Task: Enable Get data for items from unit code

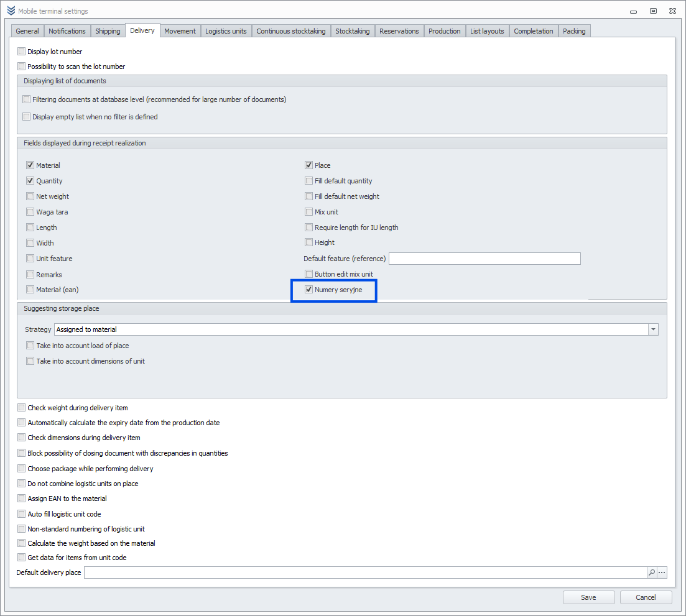Action: pyautogui.click(x=21, y=558)
